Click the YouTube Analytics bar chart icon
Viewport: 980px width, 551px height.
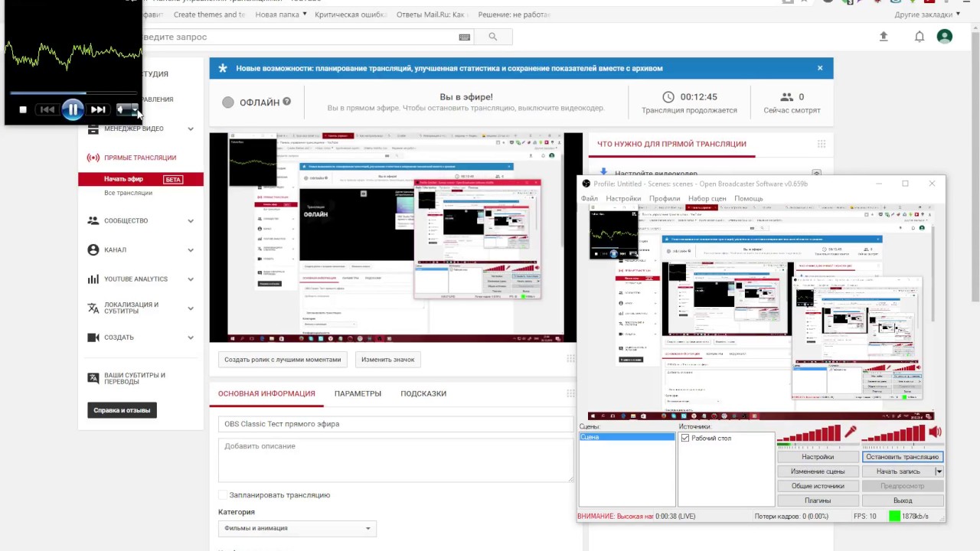pyautogui.click(x=93, y=279)
